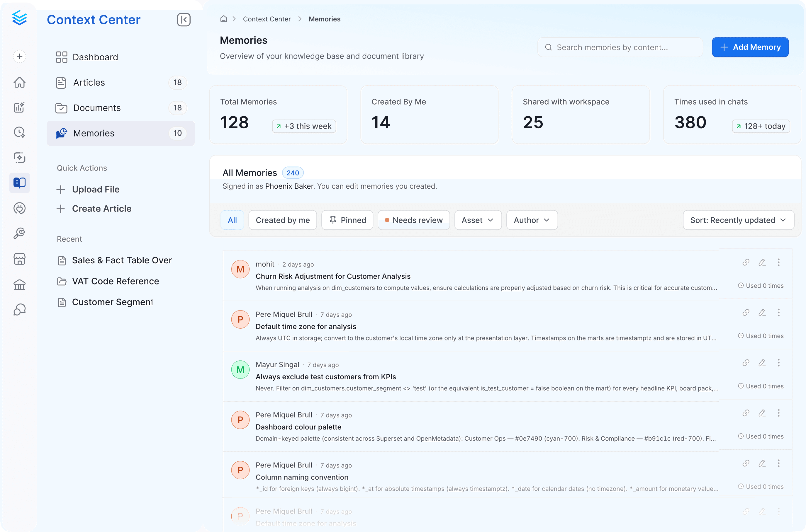Viewport: 806px width, 532px height.
Task: Copy link for Churn Risk Adjustment memory
Action: (746, 262)
